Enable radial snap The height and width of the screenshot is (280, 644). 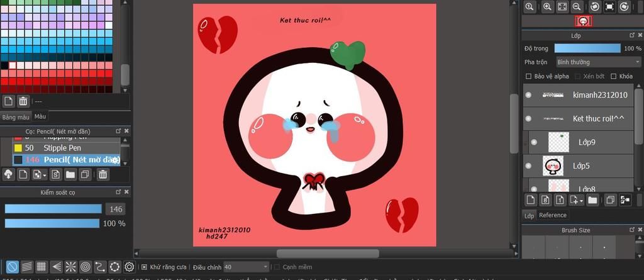tap(70, 267)
